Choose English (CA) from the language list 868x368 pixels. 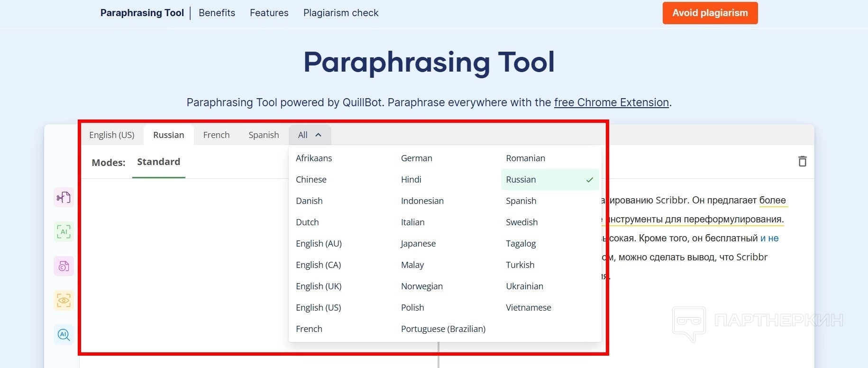coord(318,265)
